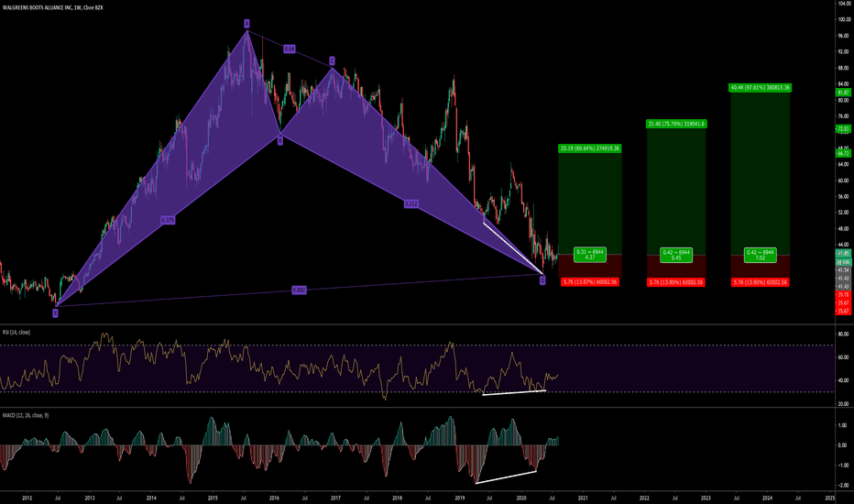This screenshot has width=854, height=504.
Task: Click the risk/reward label showing 7.02
Action: pos(761,255)
